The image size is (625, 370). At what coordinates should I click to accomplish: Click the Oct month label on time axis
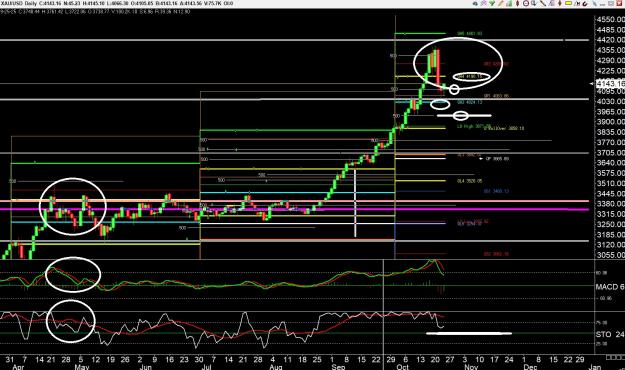403,367
